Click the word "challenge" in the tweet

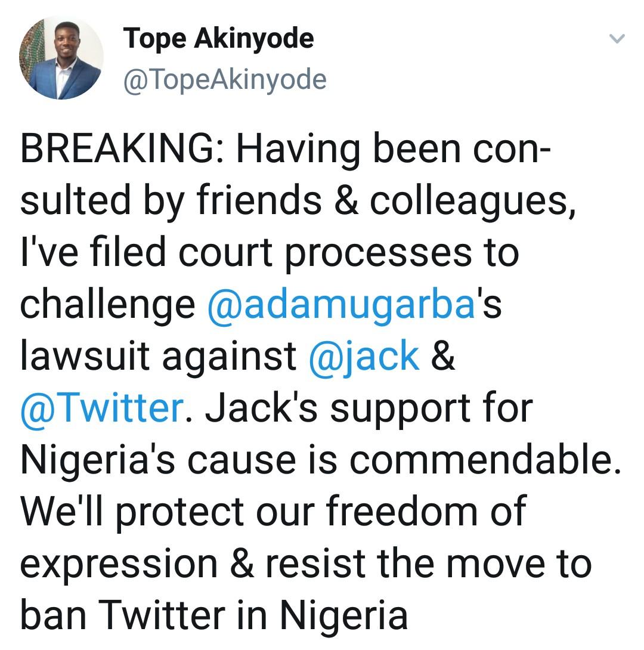(x=108, y=305)
